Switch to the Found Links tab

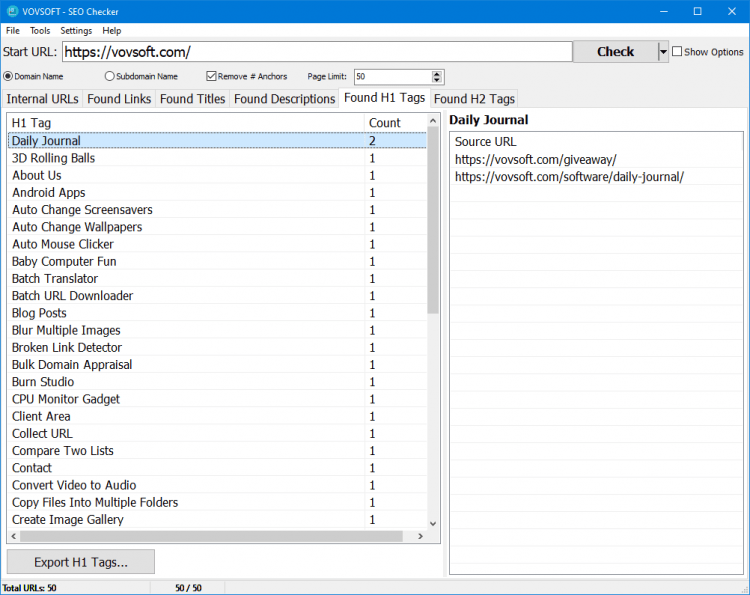(119, 99)
